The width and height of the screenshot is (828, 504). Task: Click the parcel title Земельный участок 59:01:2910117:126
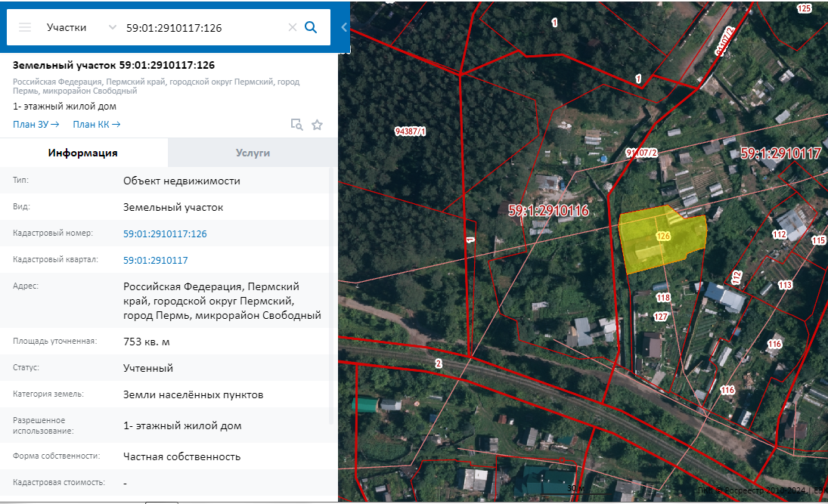[x=113, y=66]
